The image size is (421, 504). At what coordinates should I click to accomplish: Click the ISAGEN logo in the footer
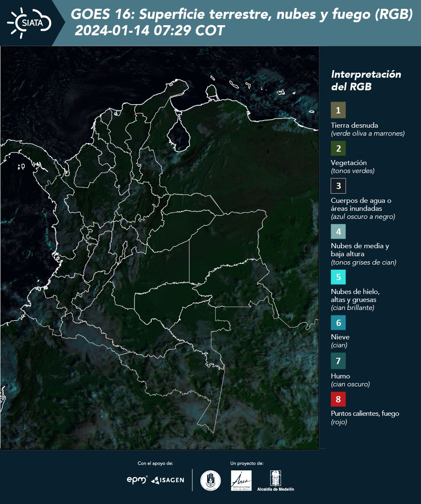(x=168, y=480)
